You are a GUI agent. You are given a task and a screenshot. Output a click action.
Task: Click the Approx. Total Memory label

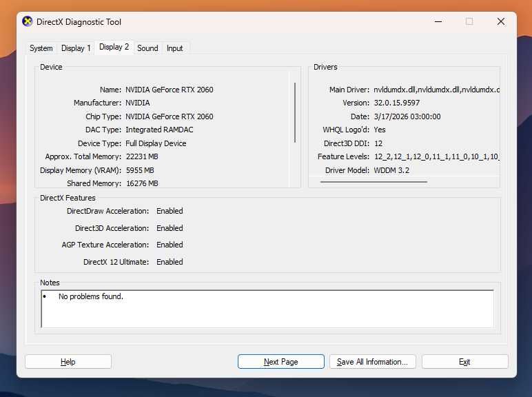[83, 156]
